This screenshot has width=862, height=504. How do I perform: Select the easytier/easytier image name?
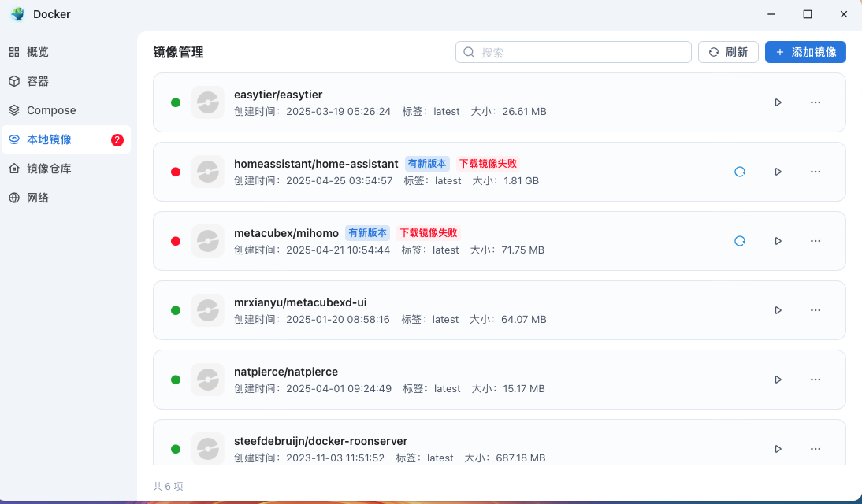click(278, 94)
